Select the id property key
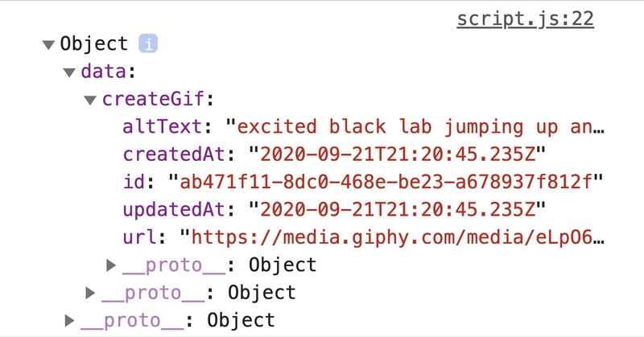 point(134,182)
